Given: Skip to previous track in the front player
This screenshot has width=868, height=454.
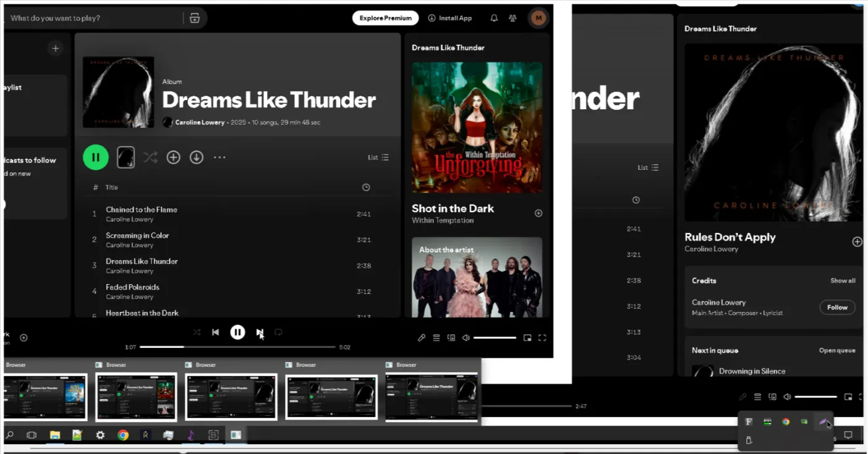Looking at the screenshot, I should click(215, 332).
